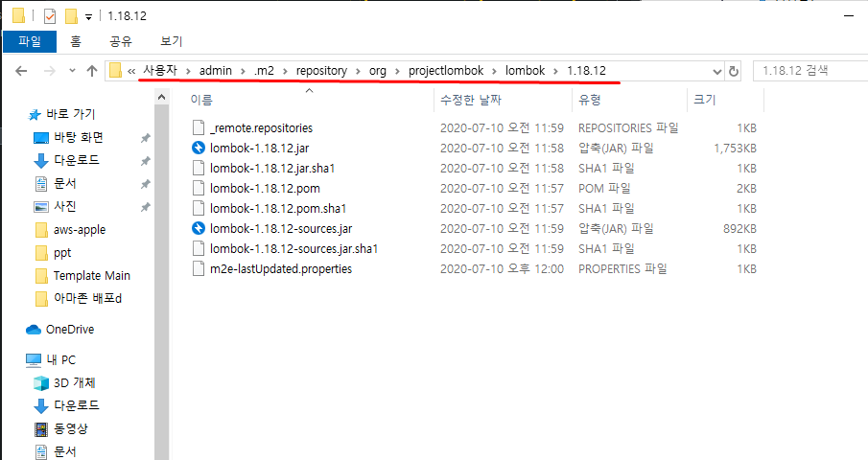Jump to repository in the breadcrumb

tap(321, 71)
